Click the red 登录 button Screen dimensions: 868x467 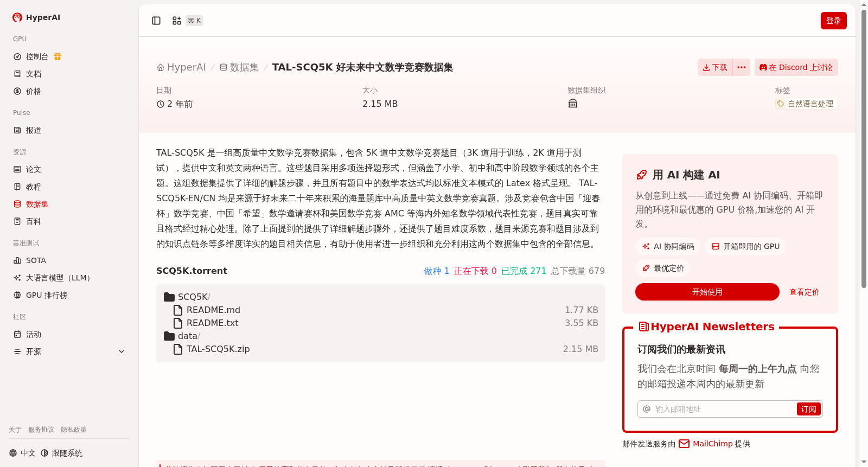[834, 21]
